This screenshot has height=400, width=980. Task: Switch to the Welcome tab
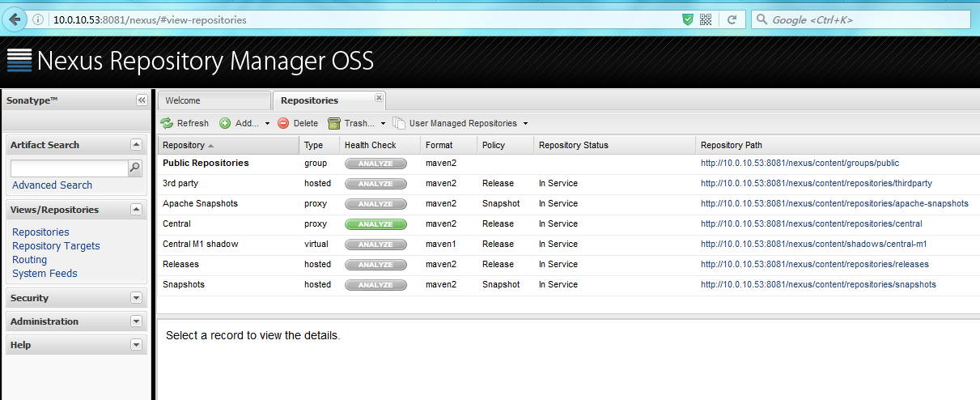click(x=214, y=100)
